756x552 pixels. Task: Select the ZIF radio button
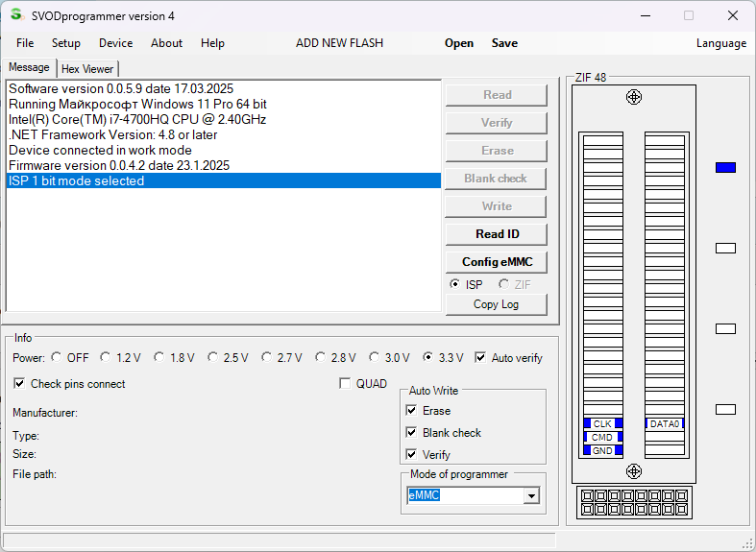pos(503,284)
